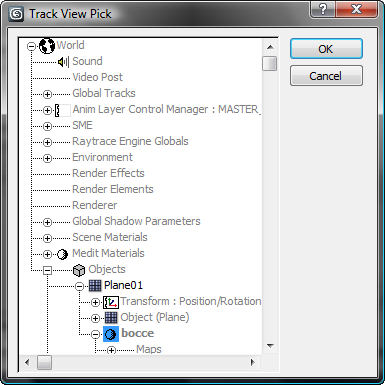Click the Transform axis icon
This screenshot has width=385, height=385.
tap(111, 302)
